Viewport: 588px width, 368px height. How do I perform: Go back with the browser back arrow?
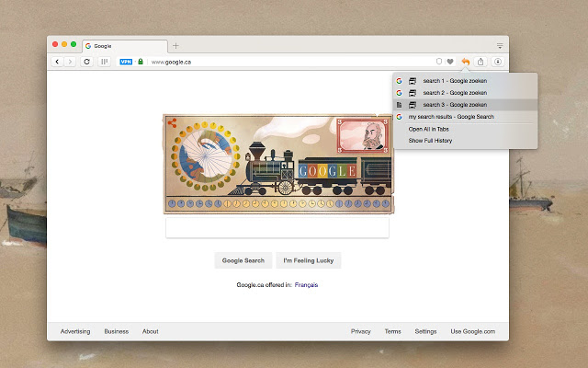[57, 62]
